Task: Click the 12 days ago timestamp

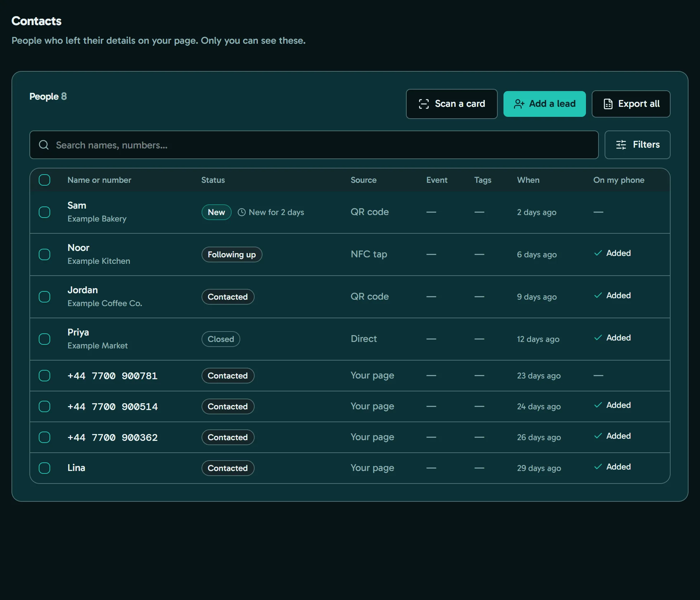Action: point(538,339)
